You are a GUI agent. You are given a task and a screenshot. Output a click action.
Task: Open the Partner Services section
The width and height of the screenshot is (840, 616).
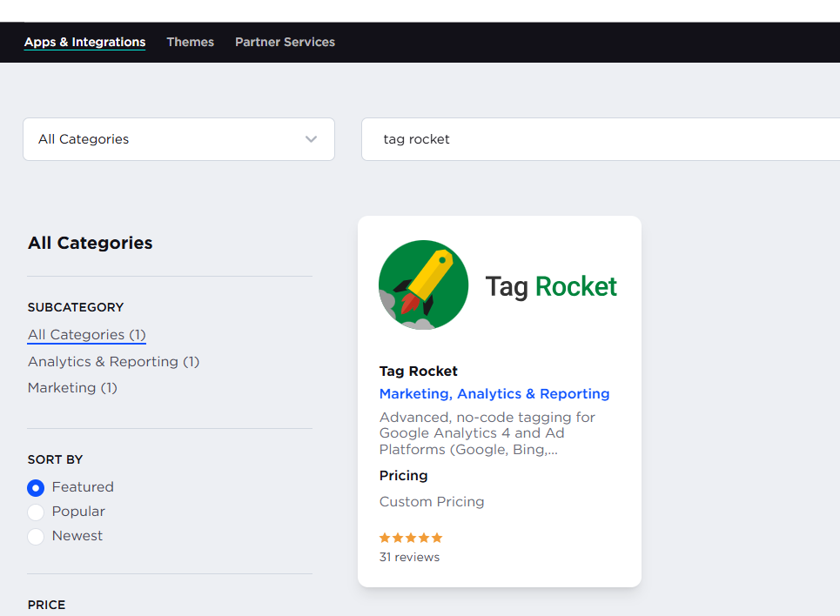click(x=285, y=42)
